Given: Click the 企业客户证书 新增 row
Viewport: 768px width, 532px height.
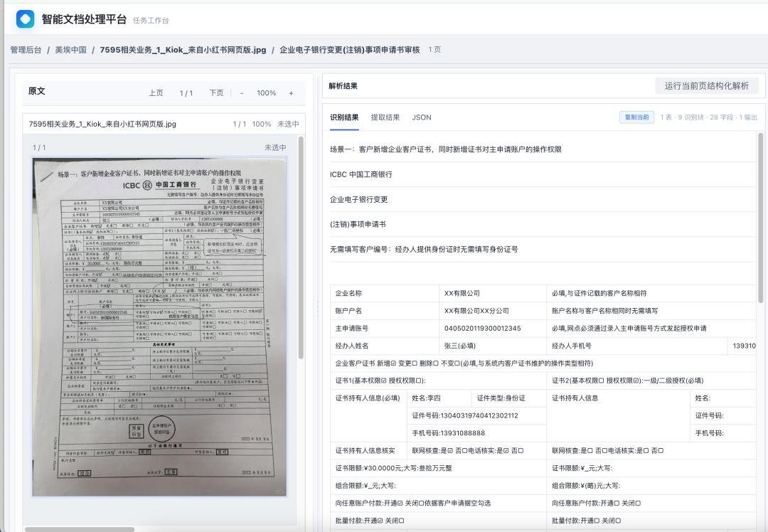Looking at the screenshot, I should pyautogui.click(x=543, y=363).
